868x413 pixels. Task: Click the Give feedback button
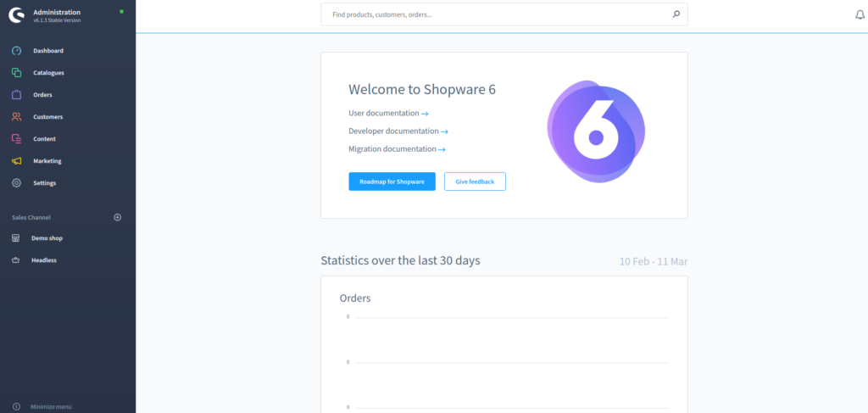click(x=475, y=181)
